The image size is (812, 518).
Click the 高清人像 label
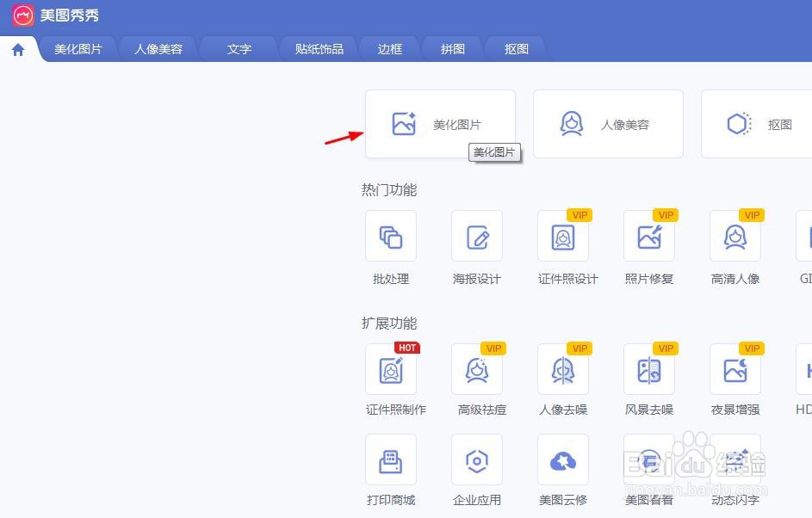click(735, 279)
